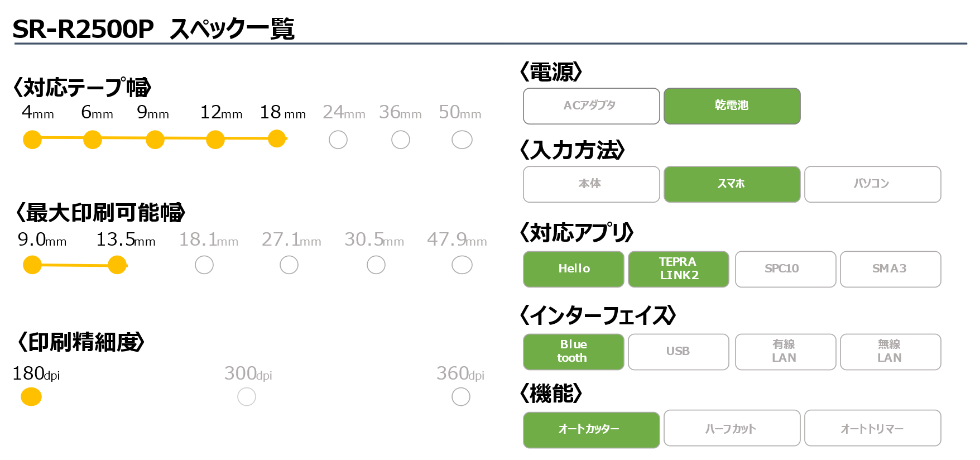
Task: Select the 36mm tape width circle
Action: tap(401, 140)
